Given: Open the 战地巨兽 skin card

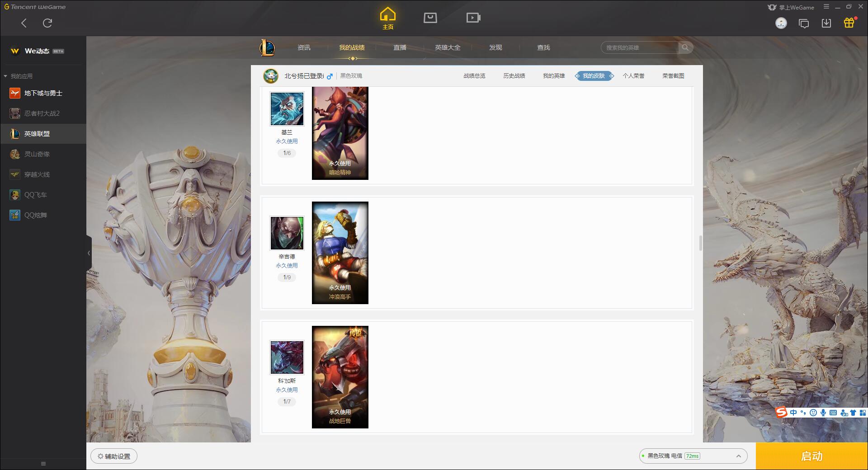Looking at the screenshot, I should 340,377.
